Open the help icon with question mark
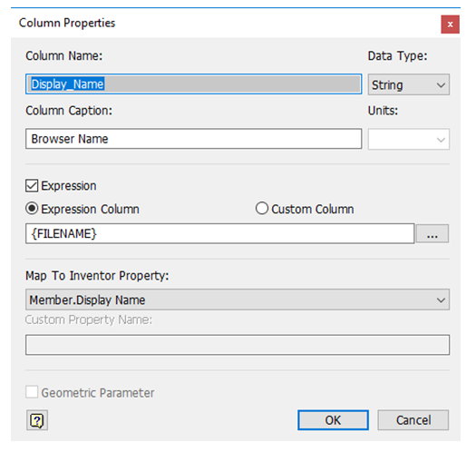Viewport: 476px width, 452px height. (x=37, y=420)
